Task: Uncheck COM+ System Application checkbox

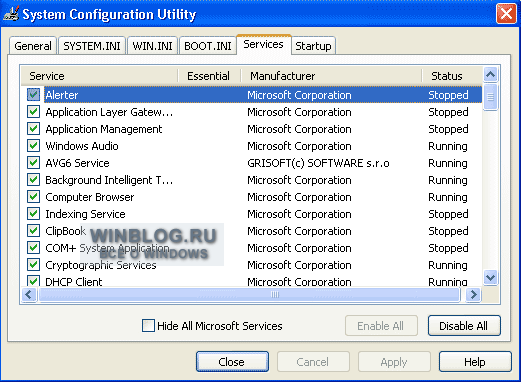Action: tap(33, 248)
